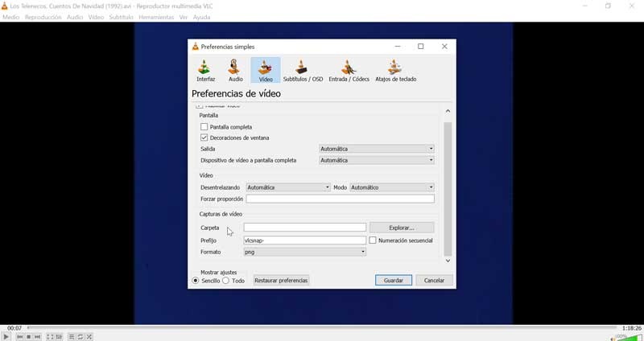Select the Vídeo preferences section
The height and width of the screenshot is (341, 644).
[x=266, y=70]
